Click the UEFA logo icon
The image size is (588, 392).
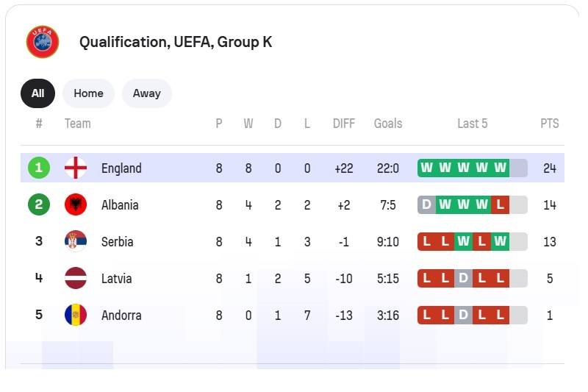[42, 42]
